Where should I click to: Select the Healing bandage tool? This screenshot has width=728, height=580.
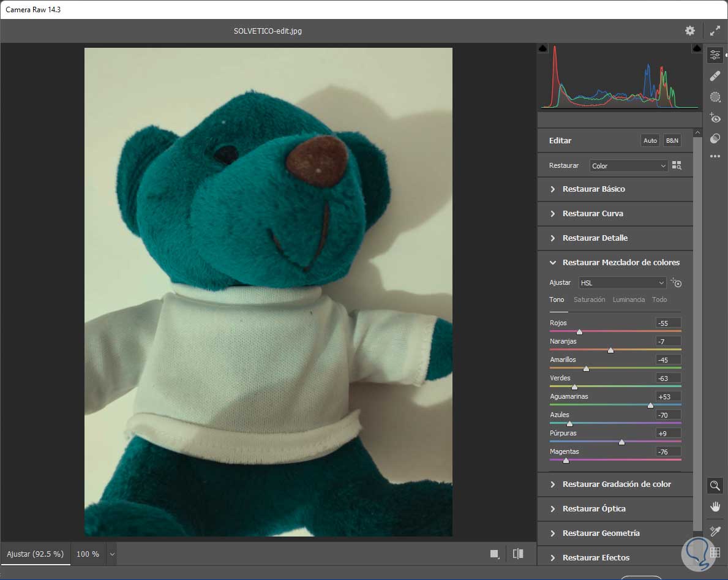[715, 76]
